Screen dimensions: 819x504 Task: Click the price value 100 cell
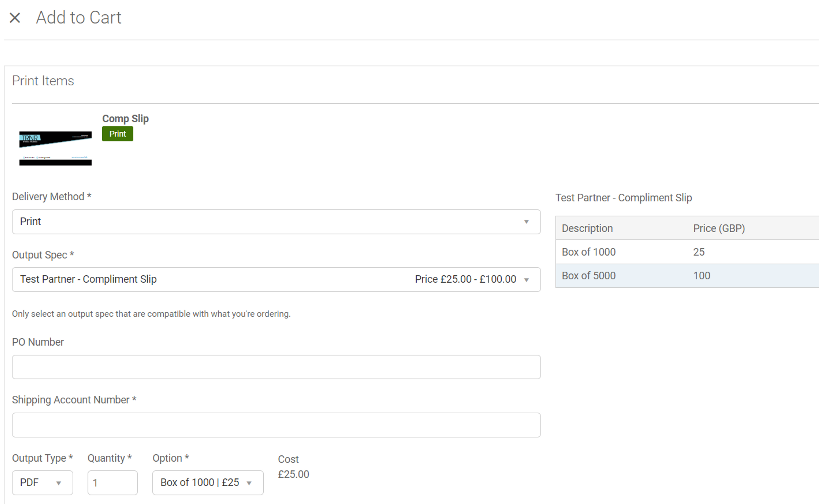coord(702,276)
